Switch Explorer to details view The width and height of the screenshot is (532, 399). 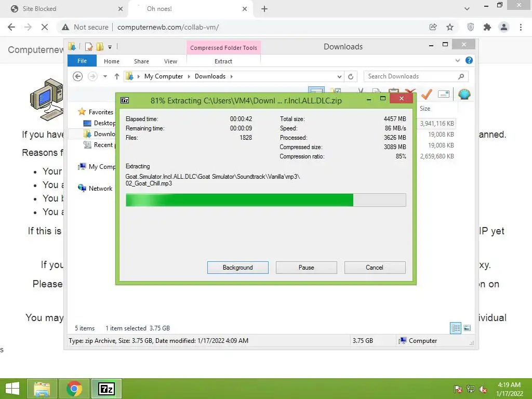455,328
